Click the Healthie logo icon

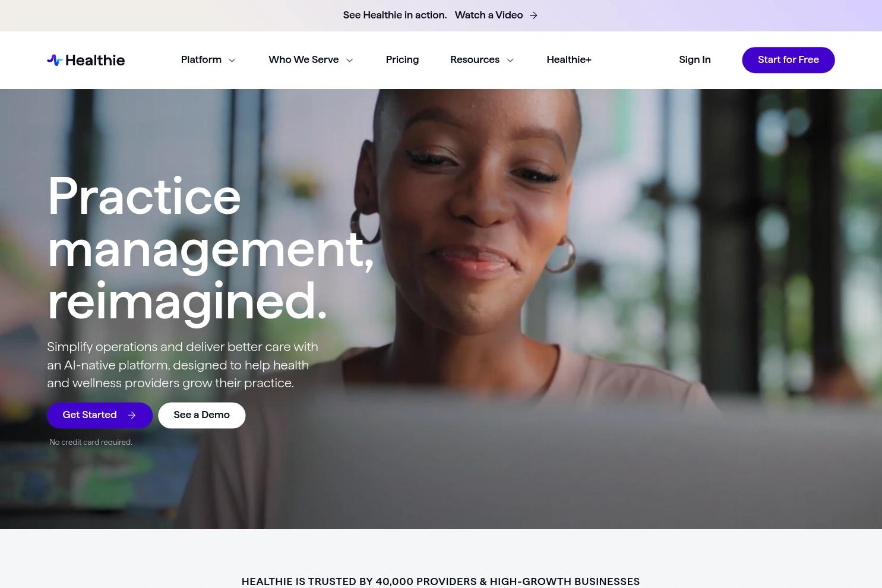(x=55, y=60)
